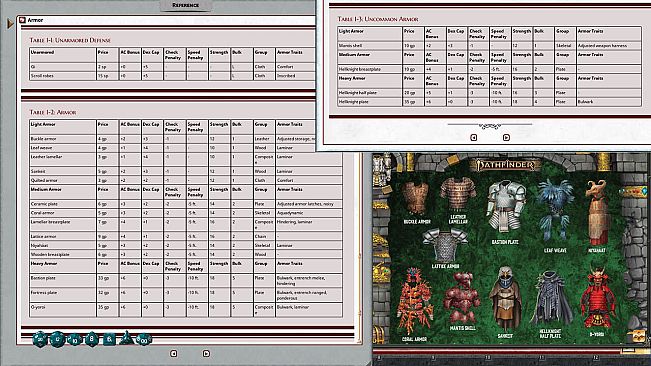The width and height of the screenshot is (651, 366).
Task: Click the Armor link icon in title bar
Action: [x=22, y=20]
